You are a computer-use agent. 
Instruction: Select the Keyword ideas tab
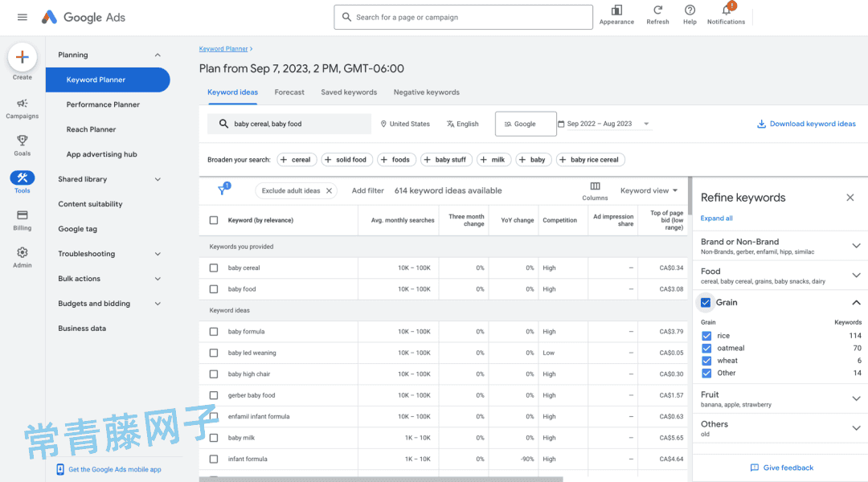pos(232,92)
